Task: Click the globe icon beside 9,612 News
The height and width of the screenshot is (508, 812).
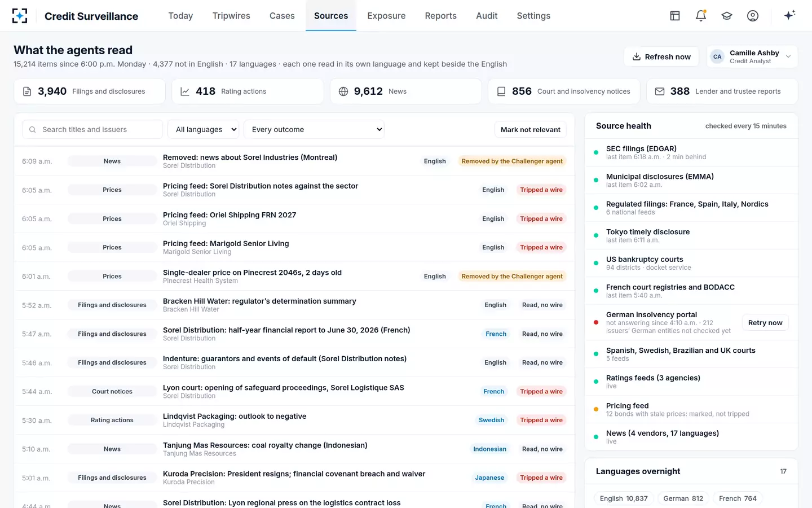Action: point(343,91)
